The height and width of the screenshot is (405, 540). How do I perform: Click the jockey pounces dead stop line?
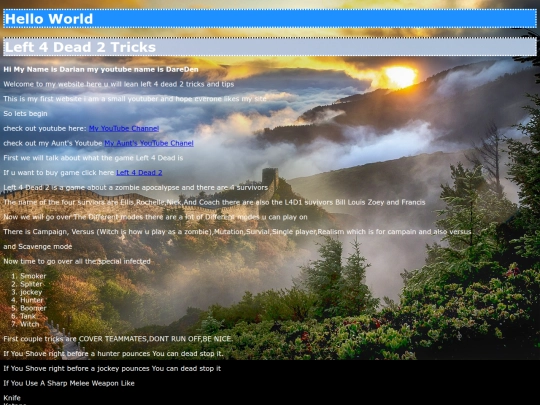[112, 368]
